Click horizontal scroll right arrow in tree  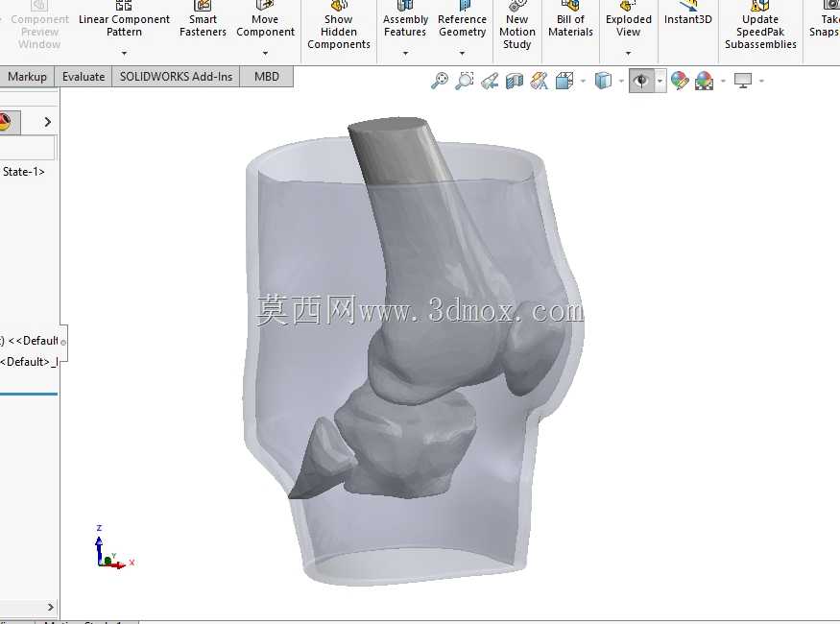51,607
